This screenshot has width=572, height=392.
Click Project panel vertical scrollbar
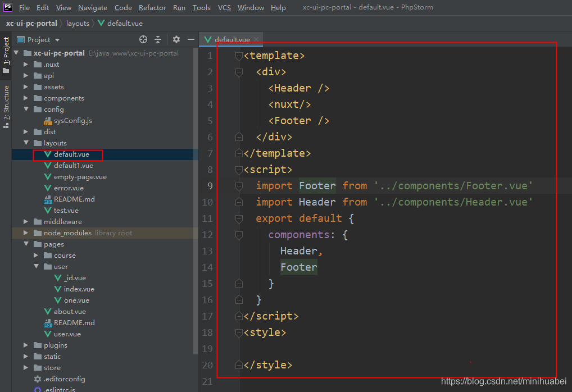(196, 200)
